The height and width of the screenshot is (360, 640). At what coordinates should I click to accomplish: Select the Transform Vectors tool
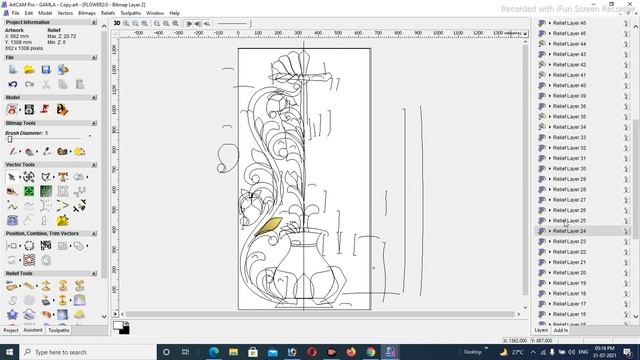click(29, 177)
